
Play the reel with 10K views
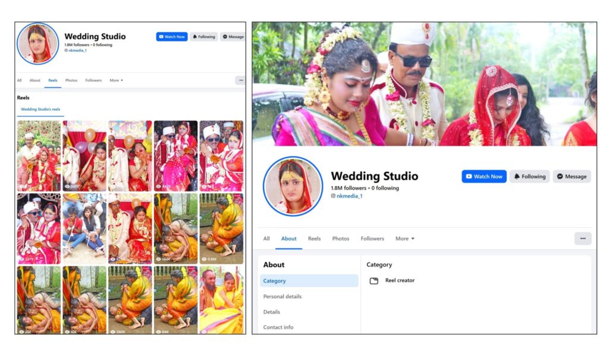click(x=84, y=300)
